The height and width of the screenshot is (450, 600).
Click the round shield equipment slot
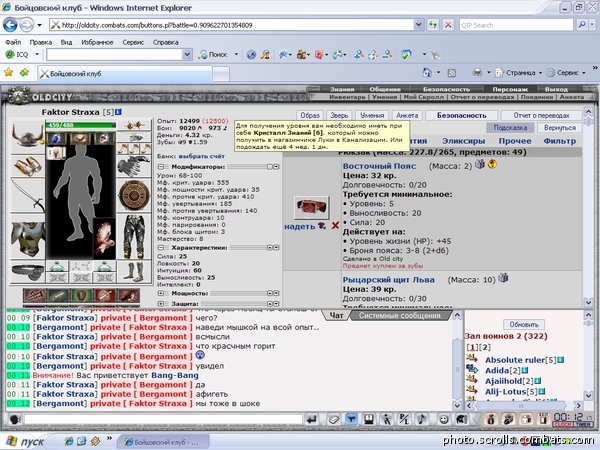click(134, 195)
